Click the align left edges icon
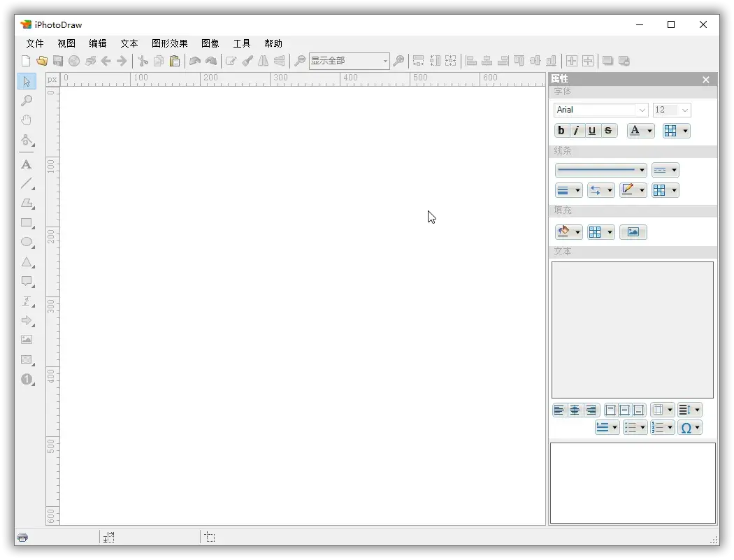734x560 pixels. coord(471,61)
